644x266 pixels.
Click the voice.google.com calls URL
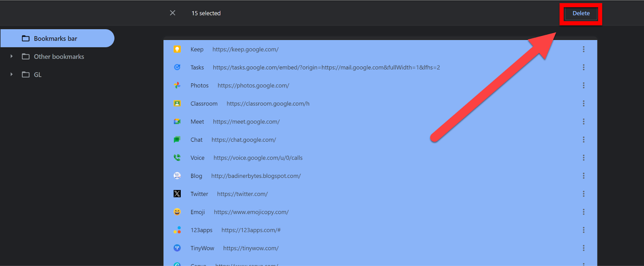coord(258,158)
